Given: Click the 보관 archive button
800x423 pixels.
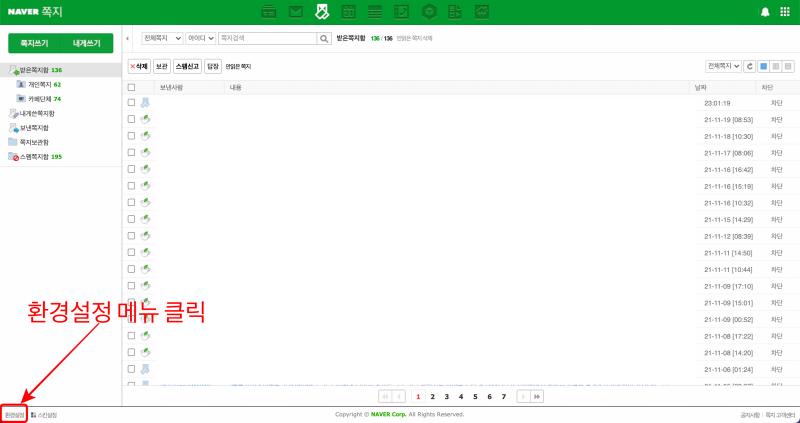Looking at the screenshot, I should [162, 66].
